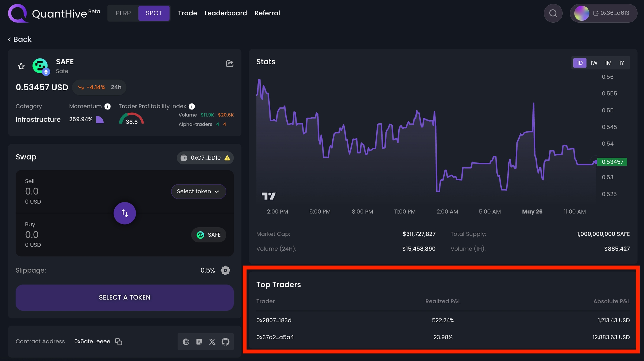644x361 pixels.
Task: Switch to PERP mode
Action: 123,13
